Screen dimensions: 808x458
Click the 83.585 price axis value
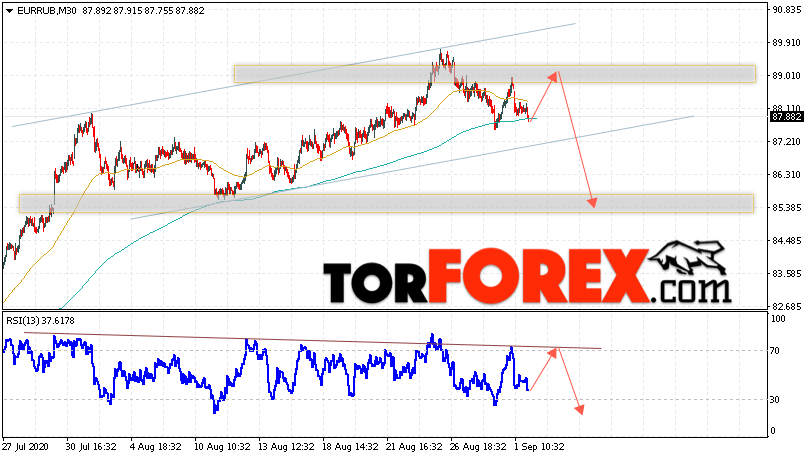click(786, 274)
